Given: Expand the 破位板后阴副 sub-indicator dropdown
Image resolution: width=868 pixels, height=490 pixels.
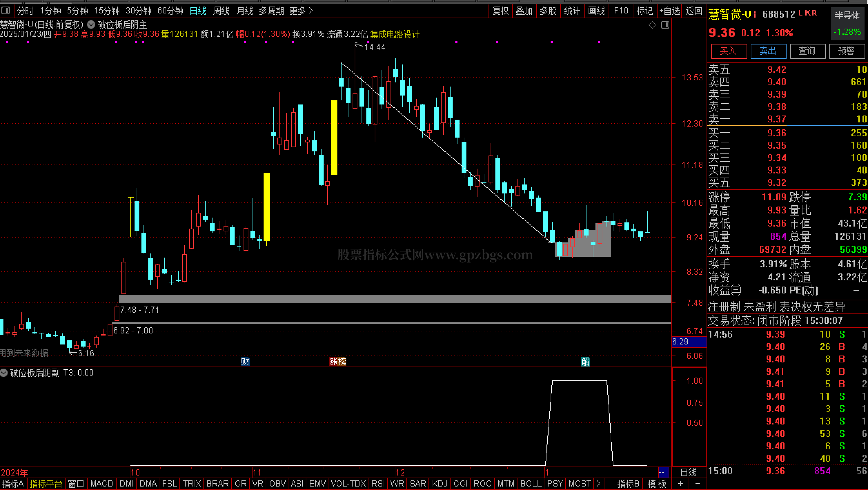Looking at the screenshot, I should click(x=4, y=373).
